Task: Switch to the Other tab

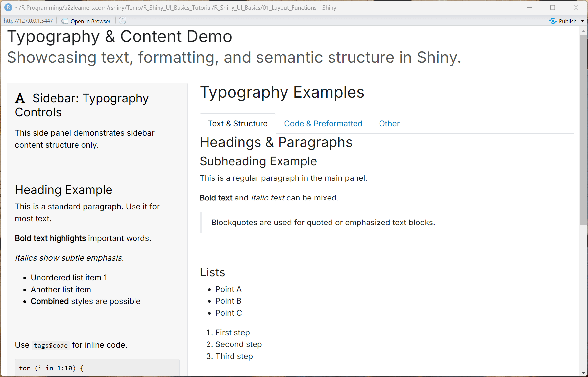Action: (389, 123)
